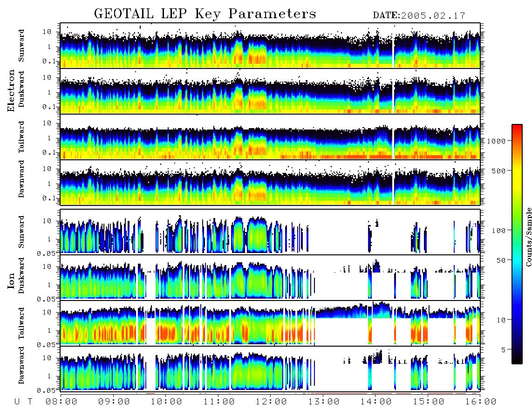Viewport: 532px width, 410px height.
Task: Click the 10:00 time tick label
Action: (166, 402)
